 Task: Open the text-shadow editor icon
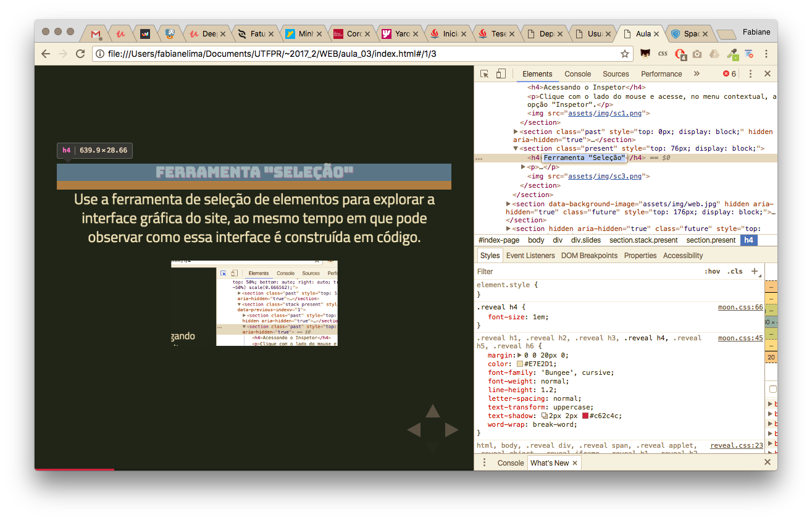pos(545,416)
